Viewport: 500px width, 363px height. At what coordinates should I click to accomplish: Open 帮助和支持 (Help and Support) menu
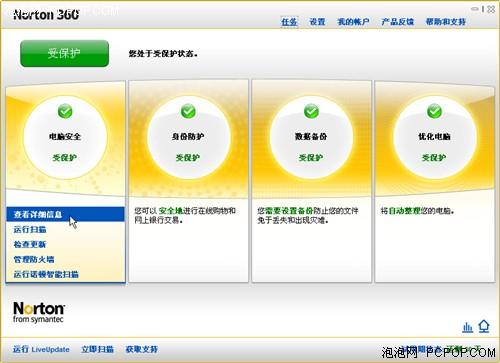[x=446, y=22]
